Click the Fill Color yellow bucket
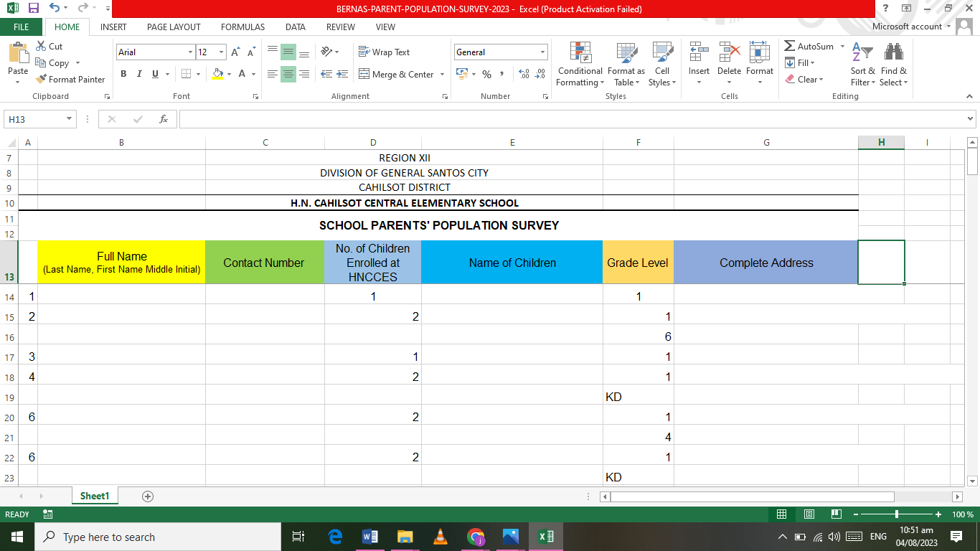Viewport: 980px width, 551px height. [218, 74]
